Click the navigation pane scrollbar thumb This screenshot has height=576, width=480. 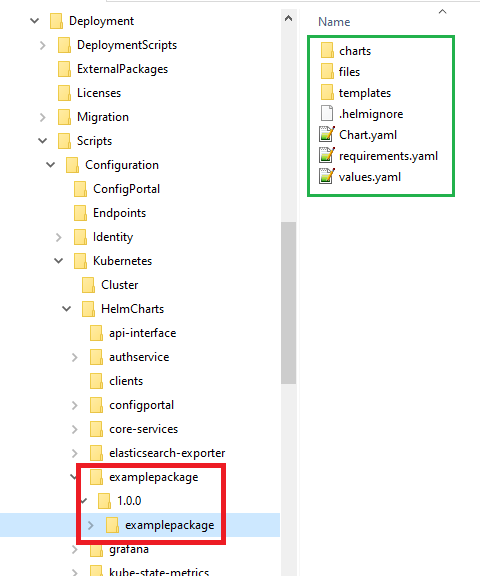[x=289, y=303]
